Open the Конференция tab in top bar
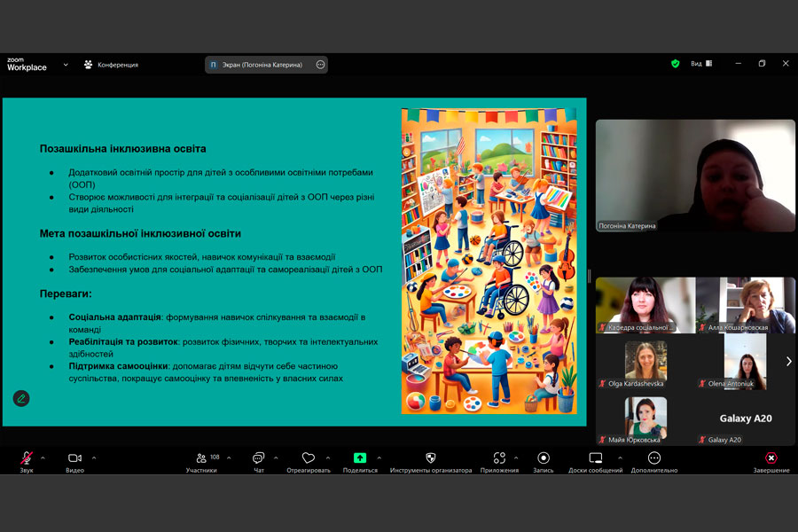This screenshot has height=532, width=798. click(x=112, y=65)
